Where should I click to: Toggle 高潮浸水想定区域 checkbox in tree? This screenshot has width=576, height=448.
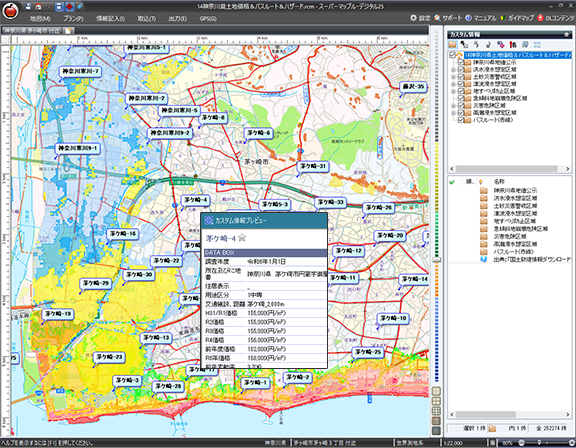pyautogui.click(x=461, y=112)
